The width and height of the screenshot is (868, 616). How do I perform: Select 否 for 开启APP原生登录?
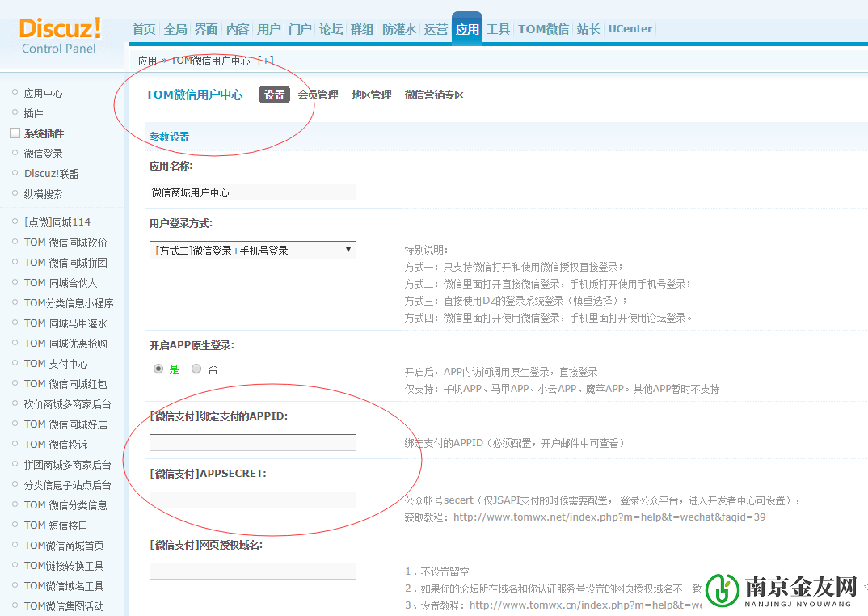tap(196, 369)
